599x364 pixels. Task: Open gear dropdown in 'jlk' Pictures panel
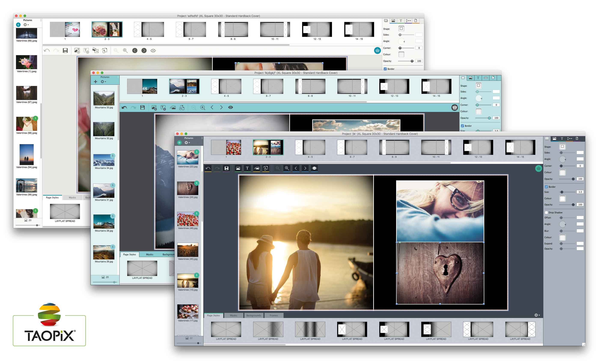coord(187,143)
